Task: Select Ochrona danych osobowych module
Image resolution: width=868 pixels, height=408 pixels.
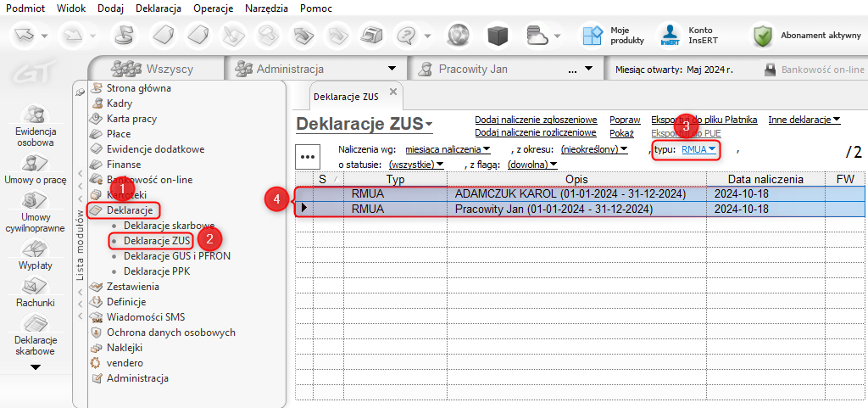Action: 171,333
